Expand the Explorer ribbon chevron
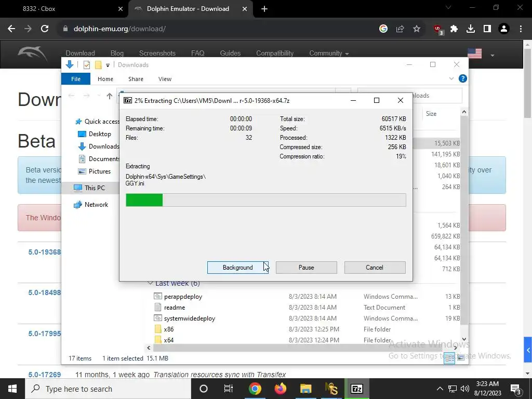 [x=451, y=78]
